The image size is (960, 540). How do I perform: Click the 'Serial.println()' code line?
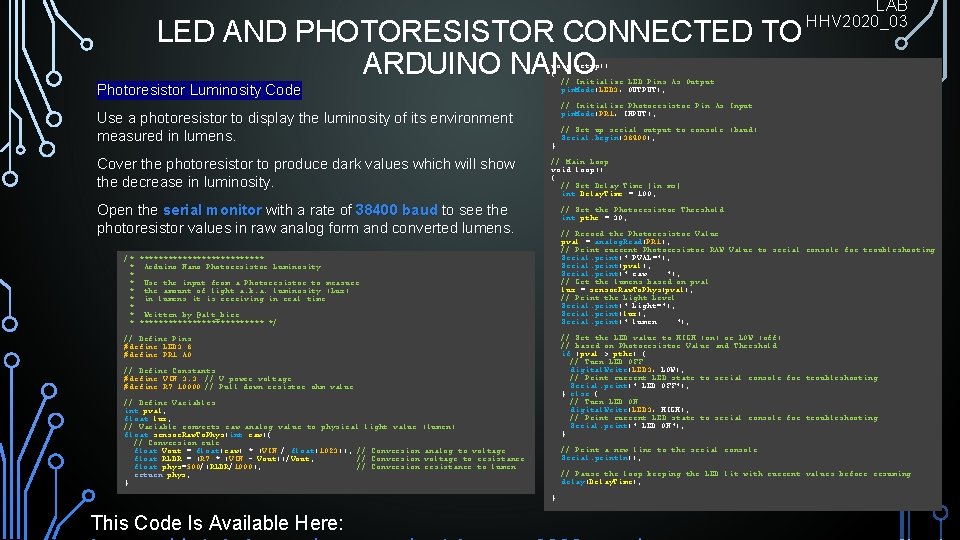[601, 458]
